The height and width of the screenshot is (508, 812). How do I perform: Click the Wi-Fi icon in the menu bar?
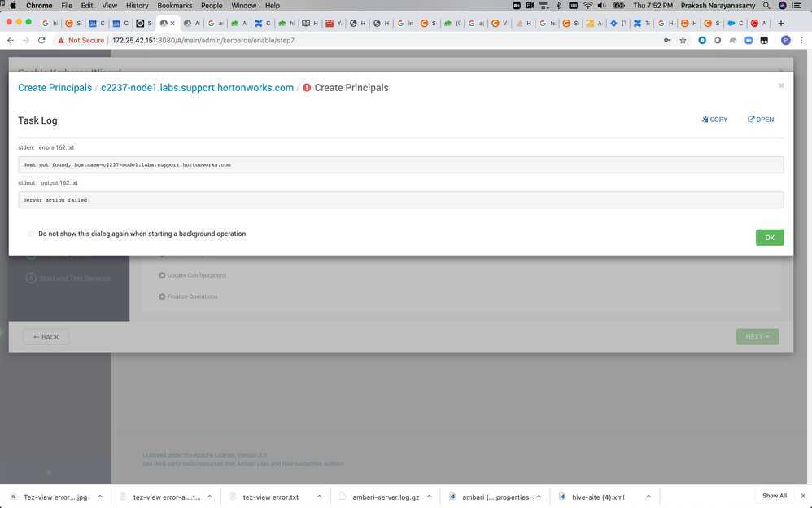click(x=587, y=5)
